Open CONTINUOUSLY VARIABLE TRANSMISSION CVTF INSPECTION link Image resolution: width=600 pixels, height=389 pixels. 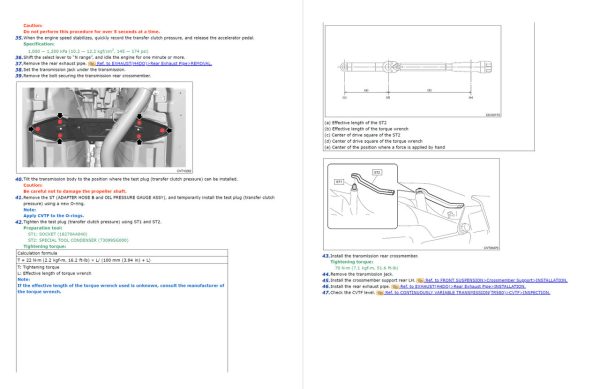467,293
